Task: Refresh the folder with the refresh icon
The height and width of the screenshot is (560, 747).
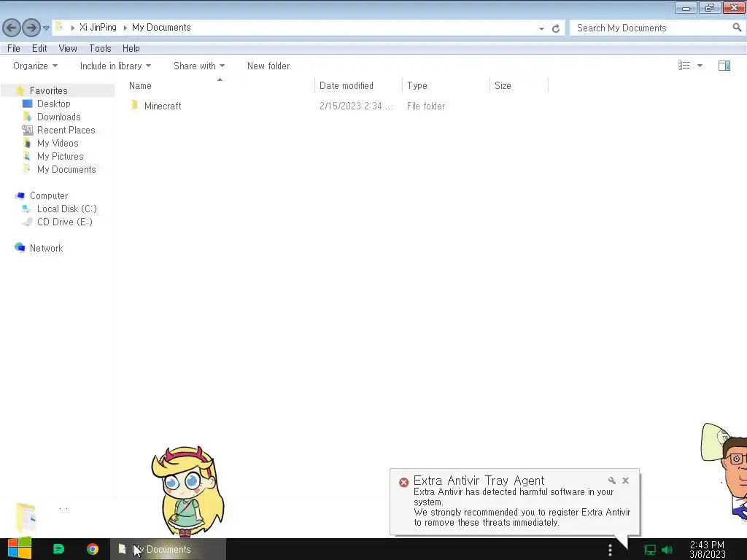Action: 555,28
